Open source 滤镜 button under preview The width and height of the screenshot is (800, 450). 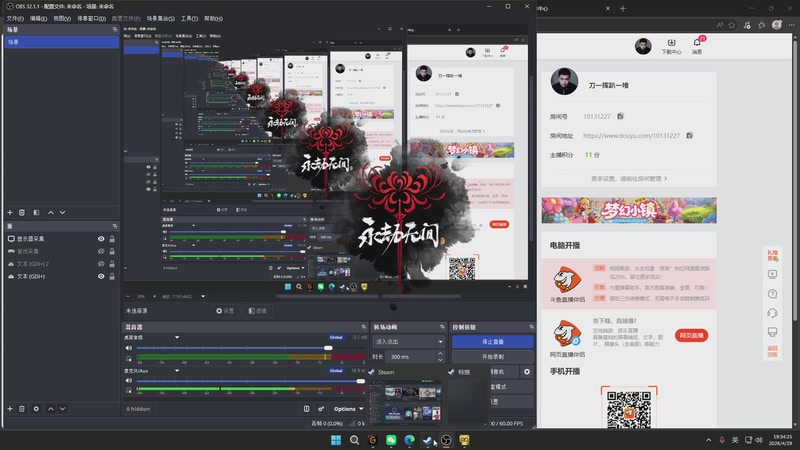[x=258, y=311]
